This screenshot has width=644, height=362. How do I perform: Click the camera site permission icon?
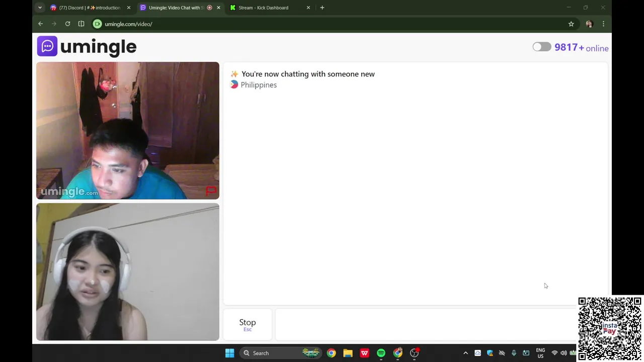98,24
